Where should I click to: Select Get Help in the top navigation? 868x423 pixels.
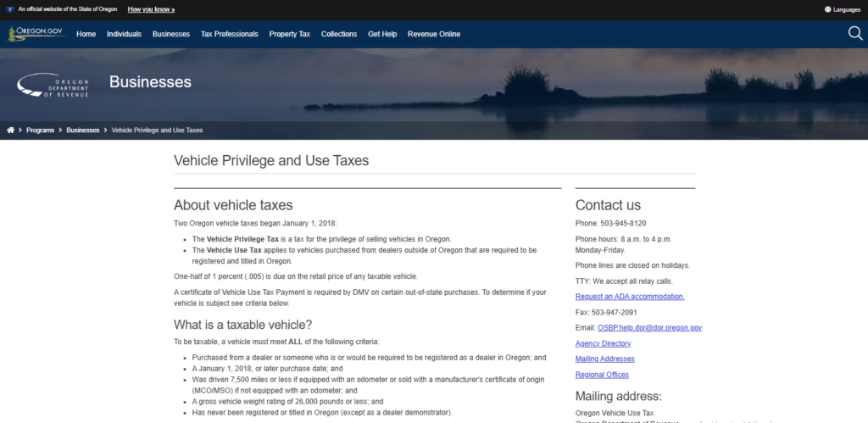tap(382, 34)
